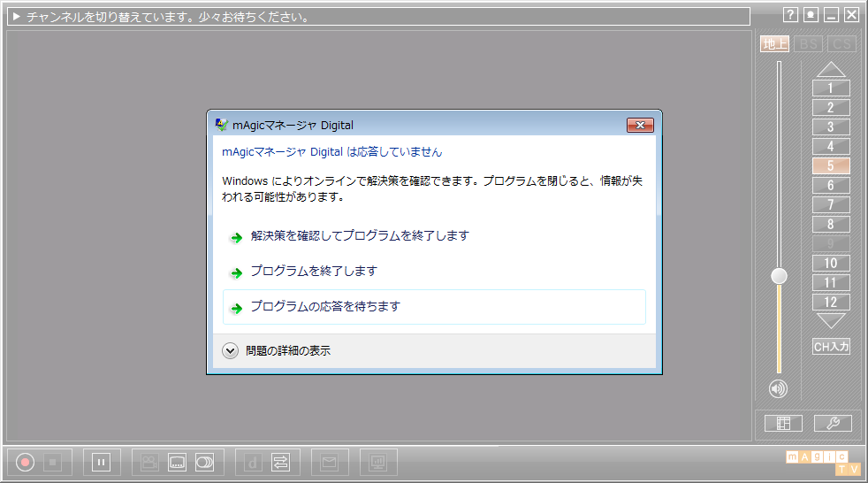This screenshot has width=868, height=483.
Task: Click the video camera icon in bottom toolbar
Action: (148, 462)
